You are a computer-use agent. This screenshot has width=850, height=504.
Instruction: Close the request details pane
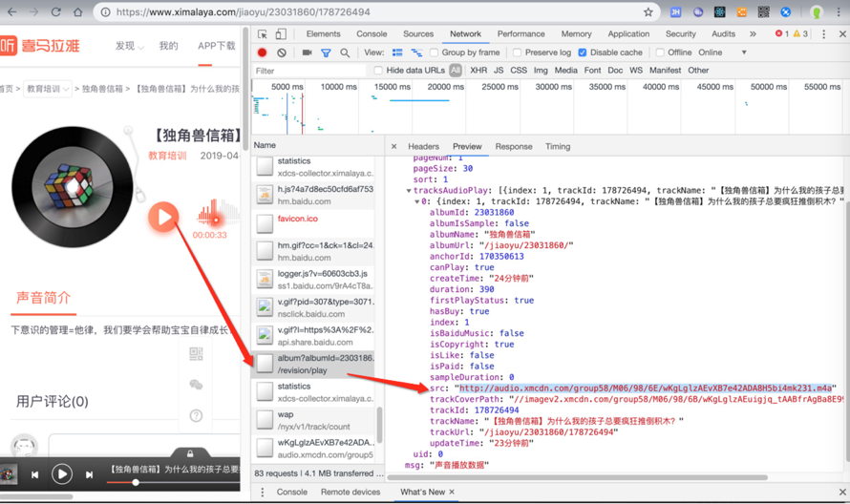click(x=394, y=146)
